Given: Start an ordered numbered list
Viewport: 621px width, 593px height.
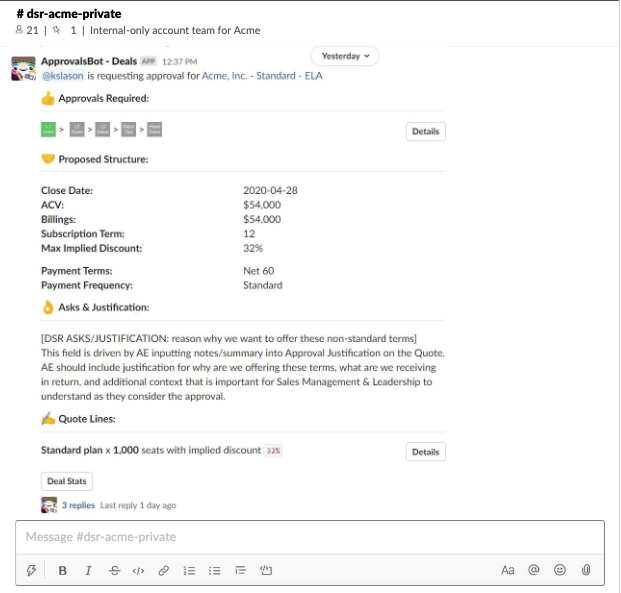Looking at the screenshot, I should (189, 570).
